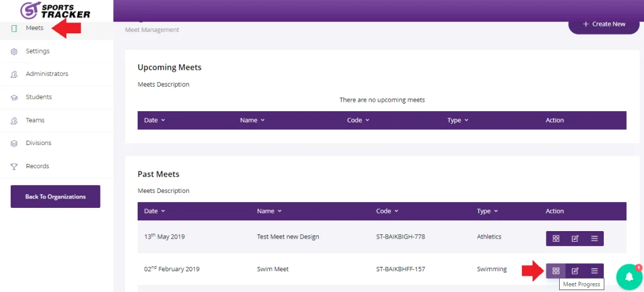
Task: Open Meet Progress for Swim Meet
Action: (x=556, y=271)
